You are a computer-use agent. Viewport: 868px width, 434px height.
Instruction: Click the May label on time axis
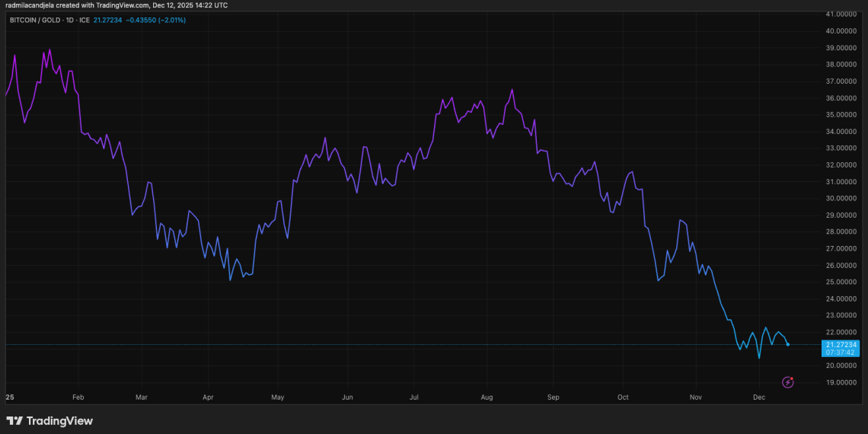click(x=277, y=397)
